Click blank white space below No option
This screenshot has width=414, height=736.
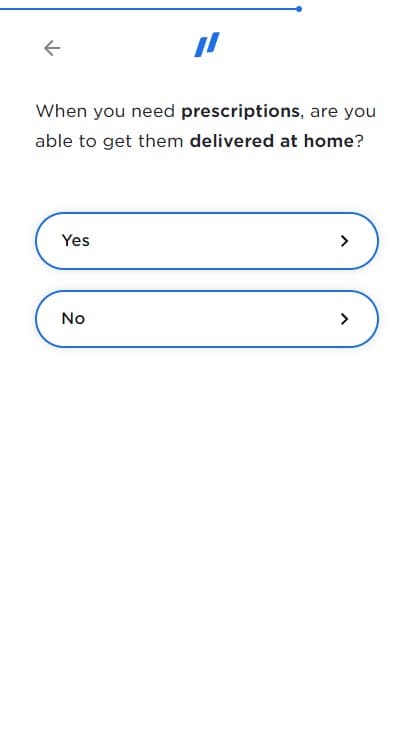click(207, 516)
